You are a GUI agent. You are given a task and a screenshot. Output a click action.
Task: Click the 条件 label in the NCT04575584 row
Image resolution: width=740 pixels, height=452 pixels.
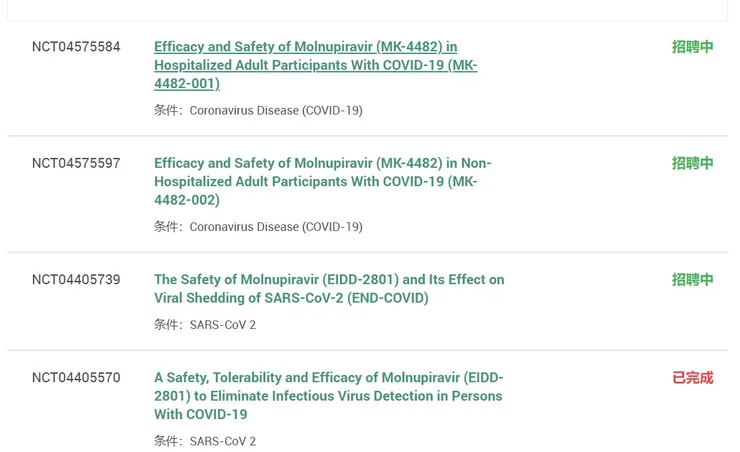click(166, 110)
